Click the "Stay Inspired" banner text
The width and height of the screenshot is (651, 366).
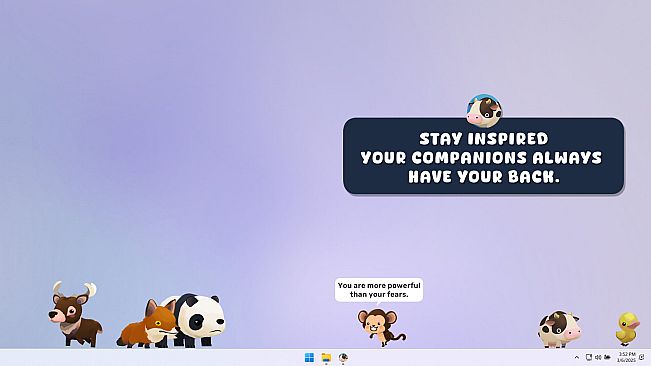pyautogui.click(x=484, y=139)
